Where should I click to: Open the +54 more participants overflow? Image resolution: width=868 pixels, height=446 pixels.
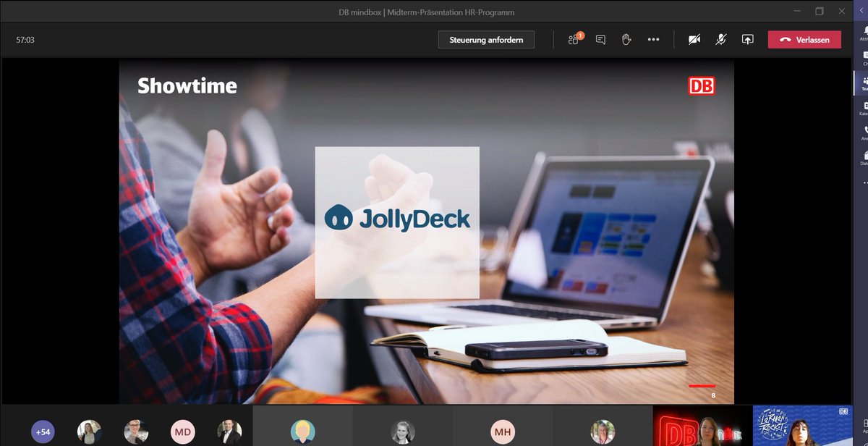[43, 432]
